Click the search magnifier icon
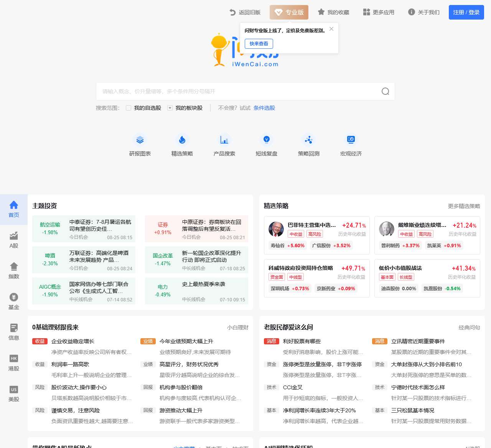Viewport: 491px width, 448px height. [386, 91]
